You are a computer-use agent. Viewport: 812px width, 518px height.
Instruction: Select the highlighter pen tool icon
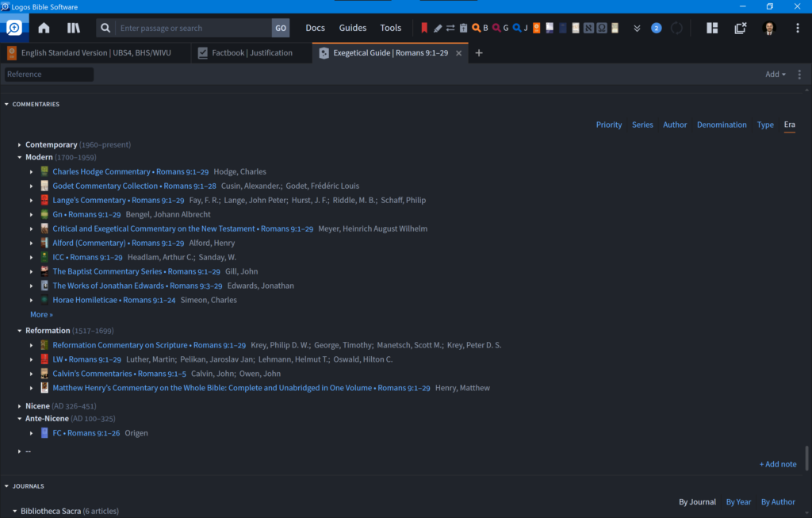point(438,28)
